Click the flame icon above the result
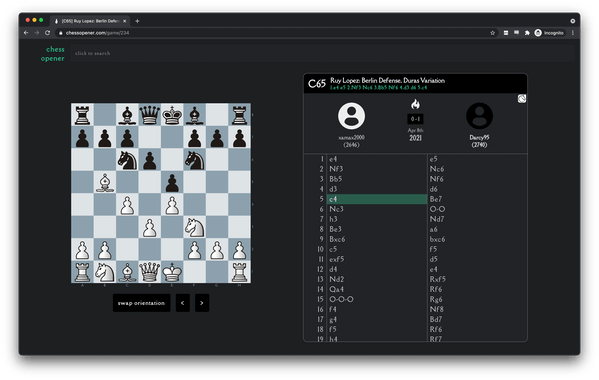Viewport: 599px width, 380px height. pyautogui.click(x=415, y=104)
